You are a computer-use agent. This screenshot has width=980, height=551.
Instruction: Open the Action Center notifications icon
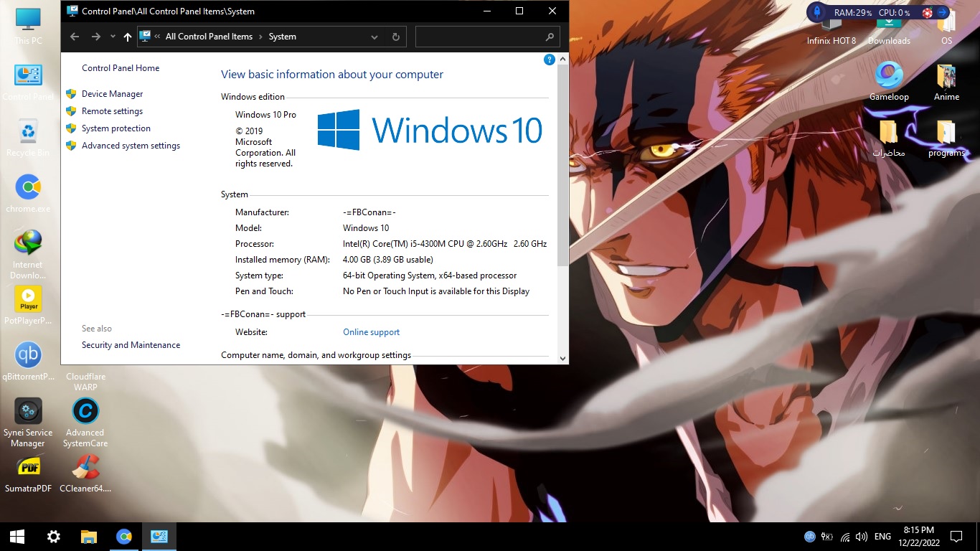(x=956, y=536)
